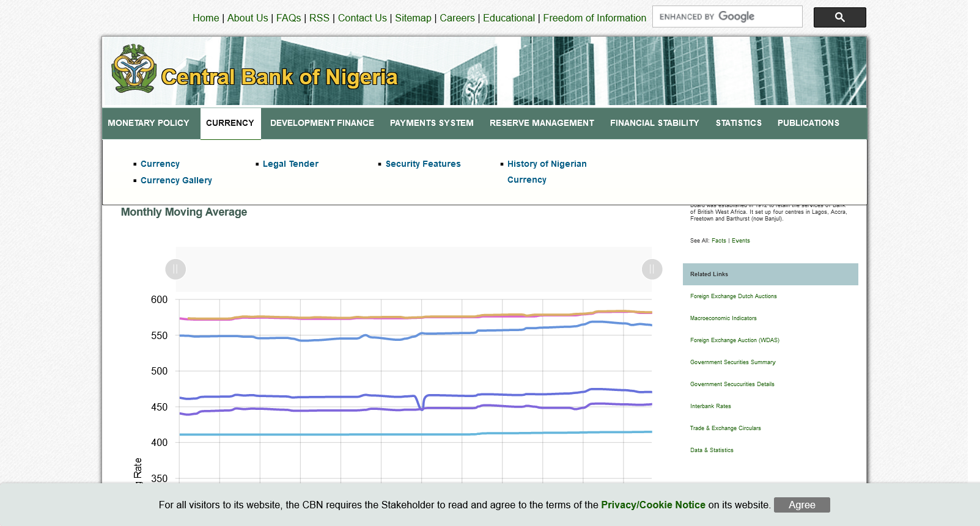
Task: Expand the Statistics menu
Action: click(739, 123)
